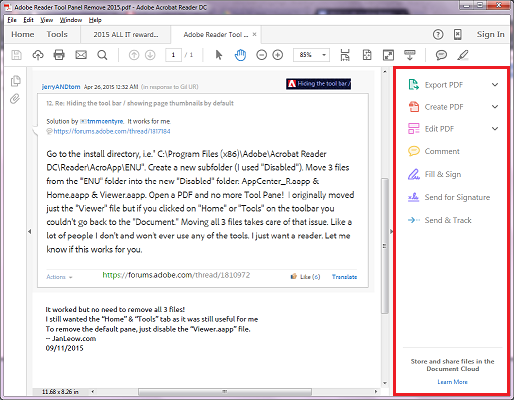514x400 pixels.
Task: Zoom in with plus icon
Action: tap(278, 55)
